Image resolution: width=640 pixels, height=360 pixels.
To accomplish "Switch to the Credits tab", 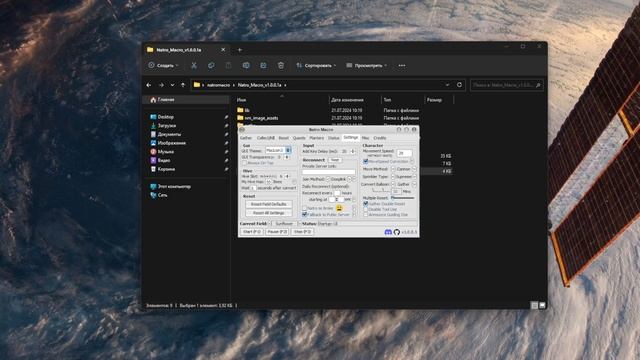I will pos(380,138).
